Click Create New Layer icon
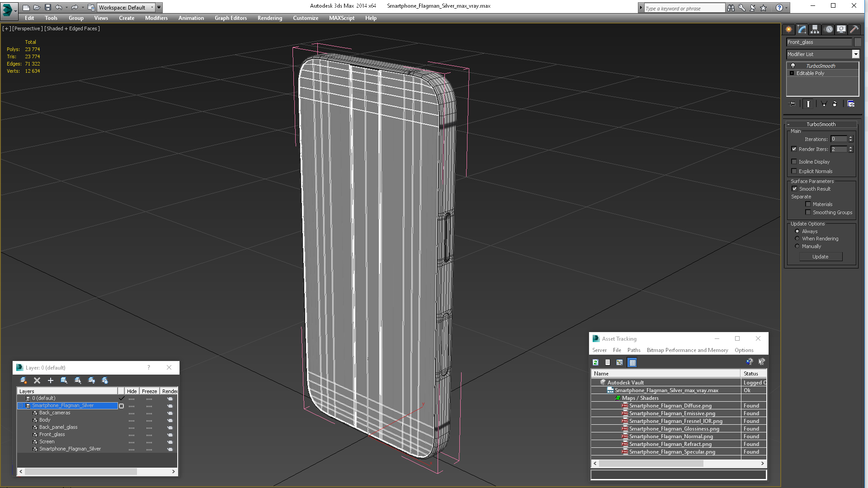 (x=24, y=380)
